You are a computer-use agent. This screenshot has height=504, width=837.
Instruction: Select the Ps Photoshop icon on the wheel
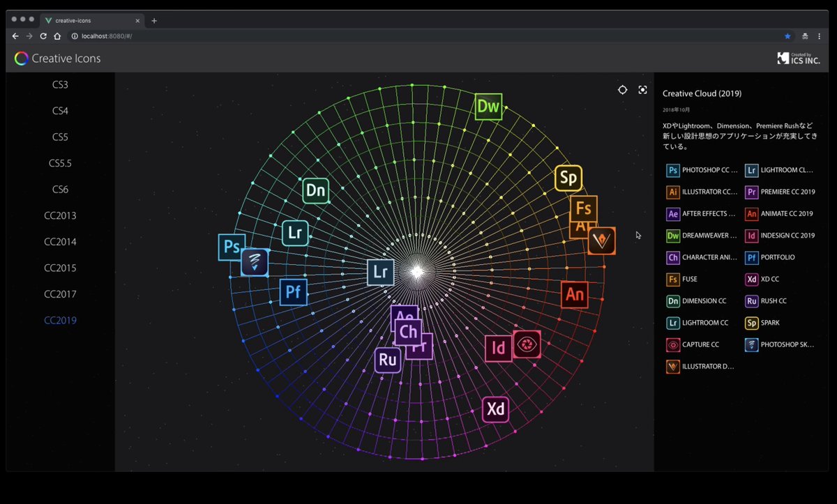pos(231,246)
